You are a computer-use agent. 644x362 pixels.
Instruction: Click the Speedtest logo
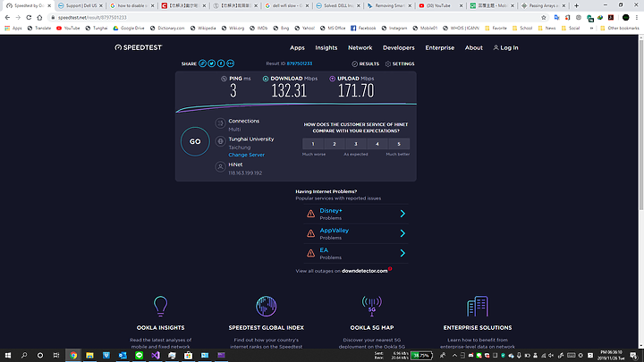coord(139,47)
